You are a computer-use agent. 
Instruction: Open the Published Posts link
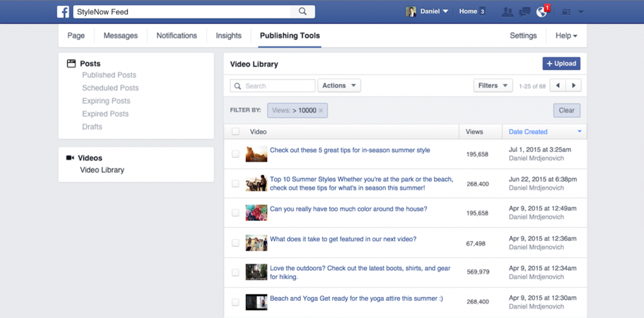pyautogui.click(x=109, y=75)
